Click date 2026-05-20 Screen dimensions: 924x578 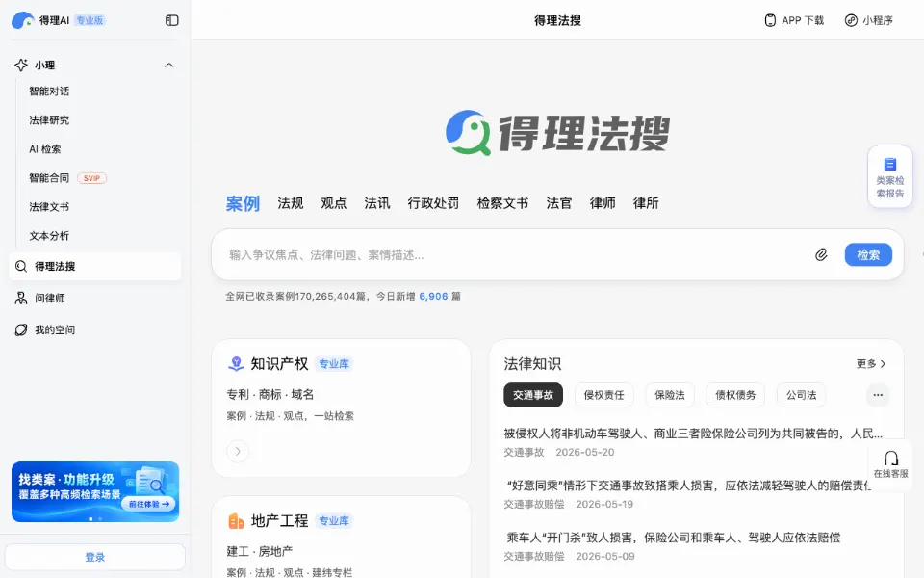584,453
